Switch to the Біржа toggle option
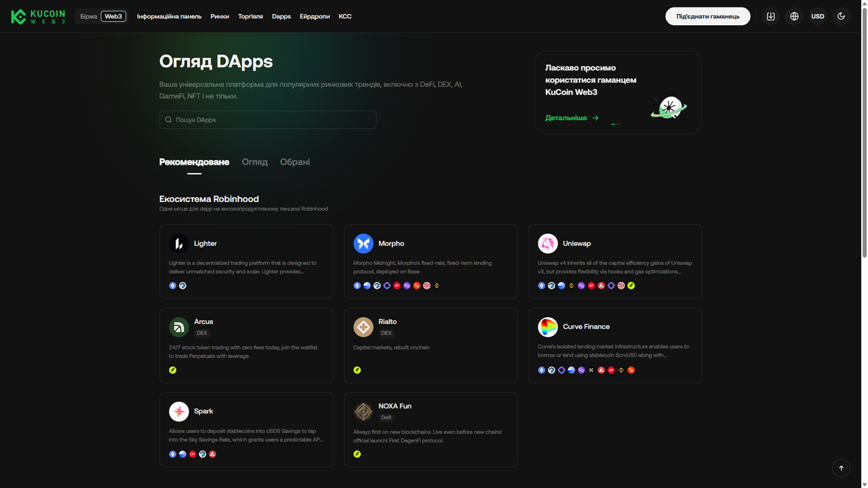This screenshot has height=488, width=868. point(89,16)
